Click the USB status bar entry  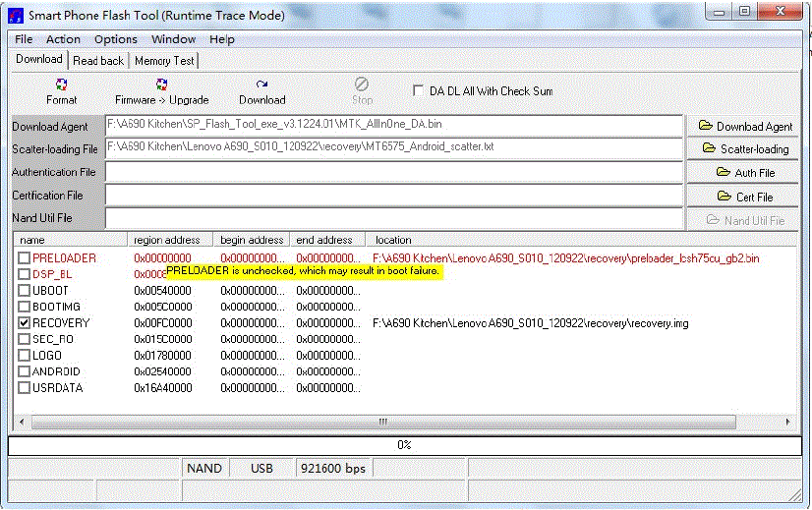point(261,468)
